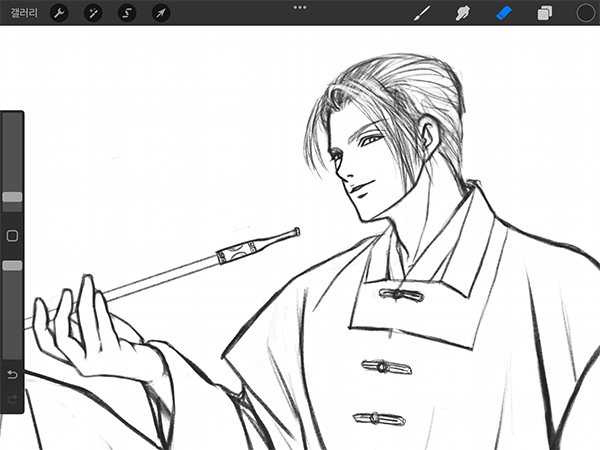Undo the last stroke

(12, 374)
